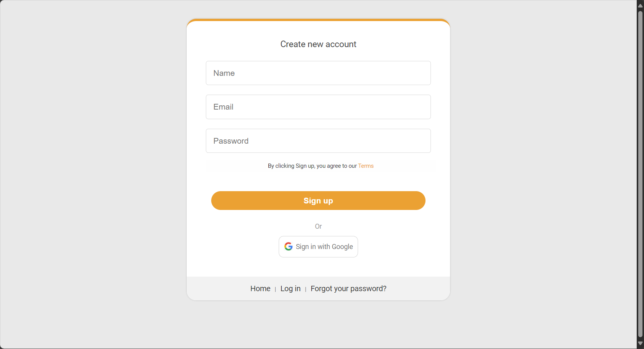
Task: Focus the Name input field
Action: tap(318, 73)
